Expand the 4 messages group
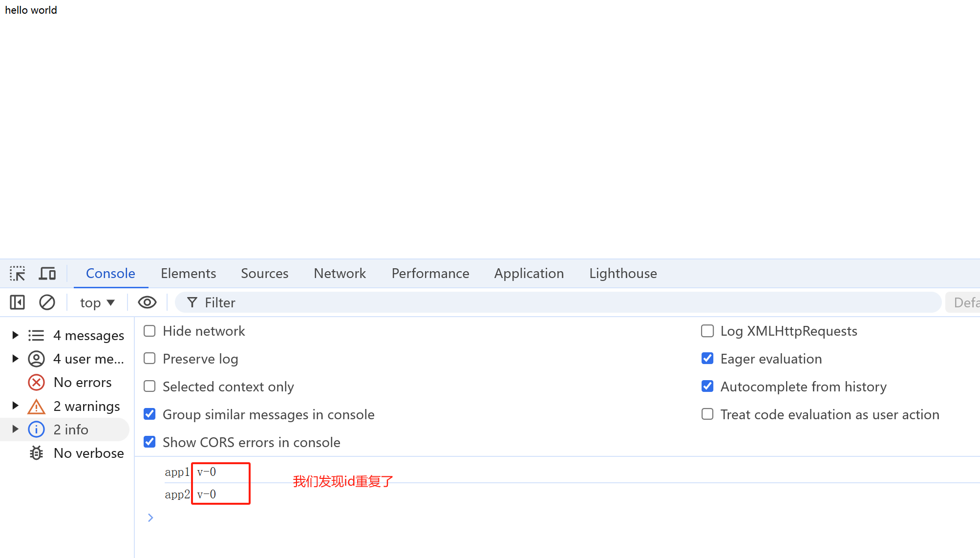This screenshot has width=980, height=558. [x=15, y=335]
